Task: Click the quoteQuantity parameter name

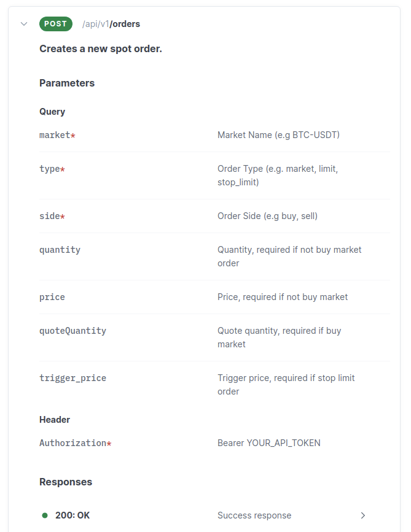Action: [x=72, y=331]
